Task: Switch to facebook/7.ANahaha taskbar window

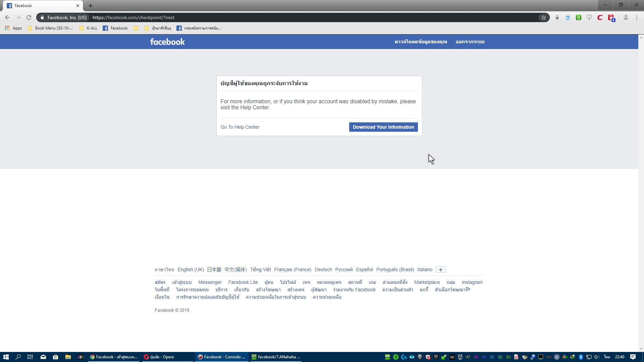Action: [x=276, y=357]
